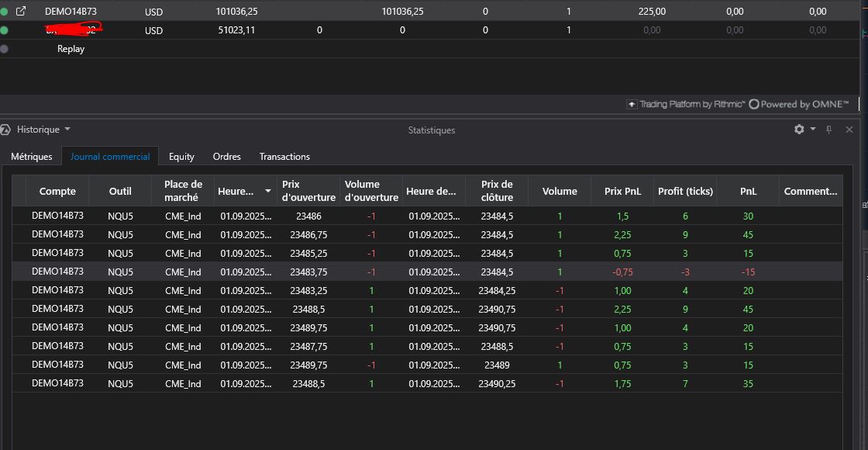Click the Historique panel logo icon

(5, 130)
